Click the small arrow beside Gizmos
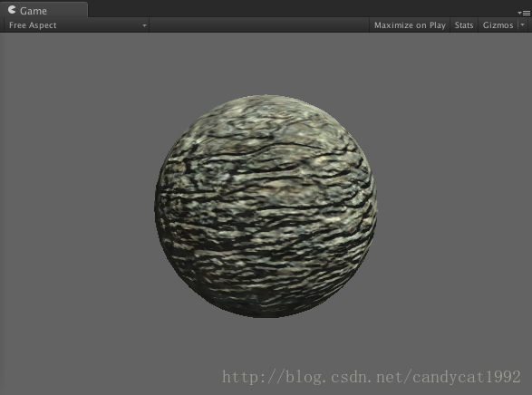 click(523, 24)
